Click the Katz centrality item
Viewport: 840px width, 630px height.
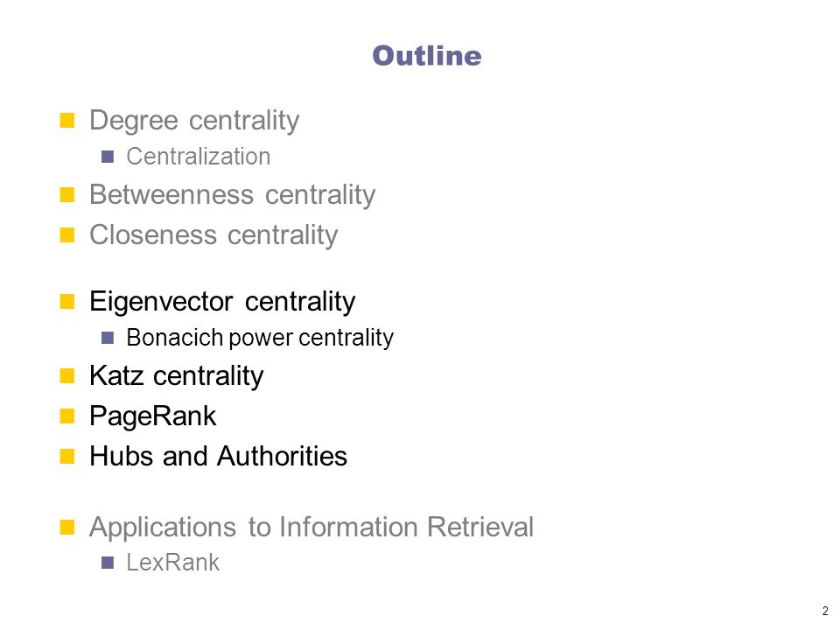click(176, 375)
